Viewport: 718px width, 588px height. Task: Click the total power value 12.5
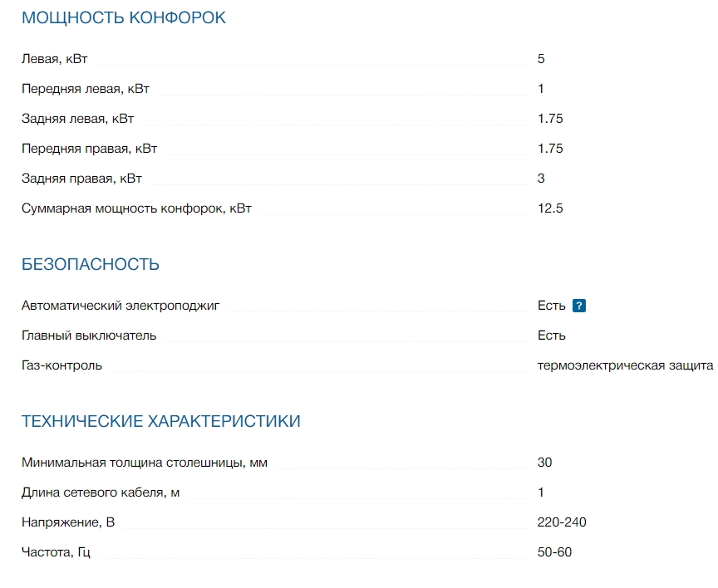(550, 208)
